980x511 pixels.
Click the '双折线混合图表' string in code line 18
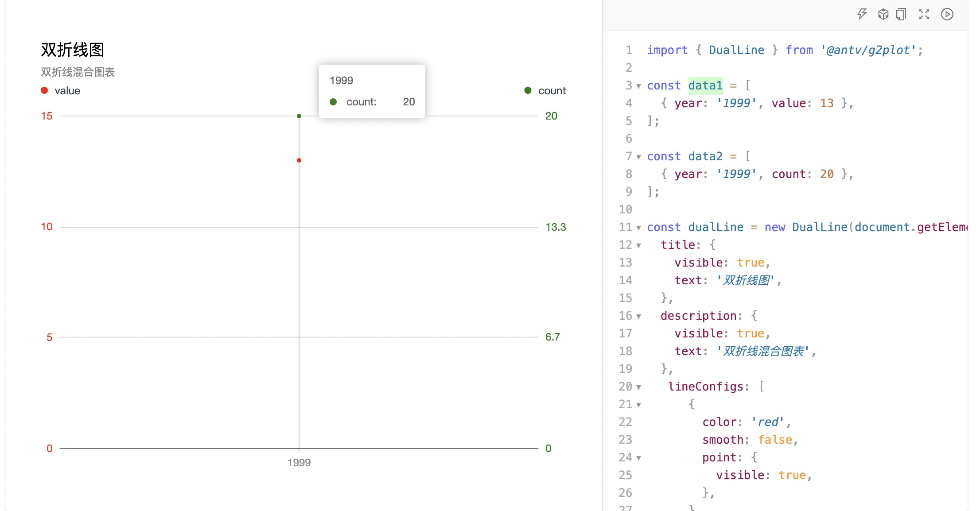764,351
